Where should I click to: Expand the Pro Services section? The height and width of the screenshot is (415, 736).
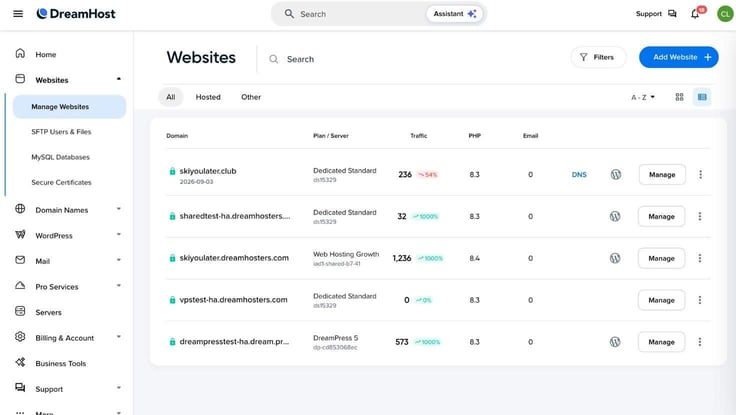(x=119, y=285)
